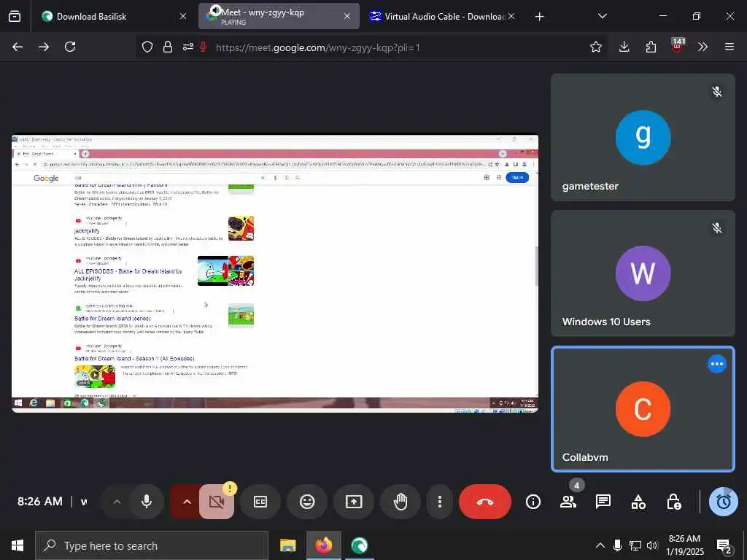Open taskbar clock 8:26 AM
Image resolution: width=747 pixels, height=560 pixels.
(x=684, y=545)
